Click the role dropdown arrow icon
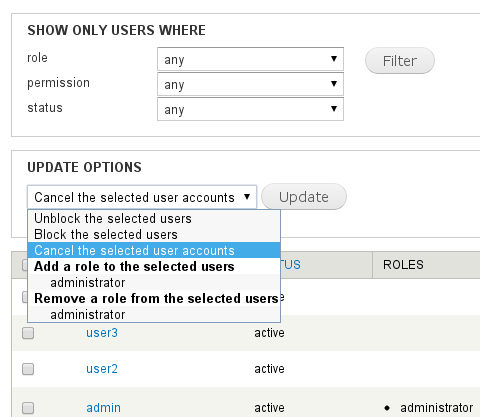480x417 pixels. (334, 59)
